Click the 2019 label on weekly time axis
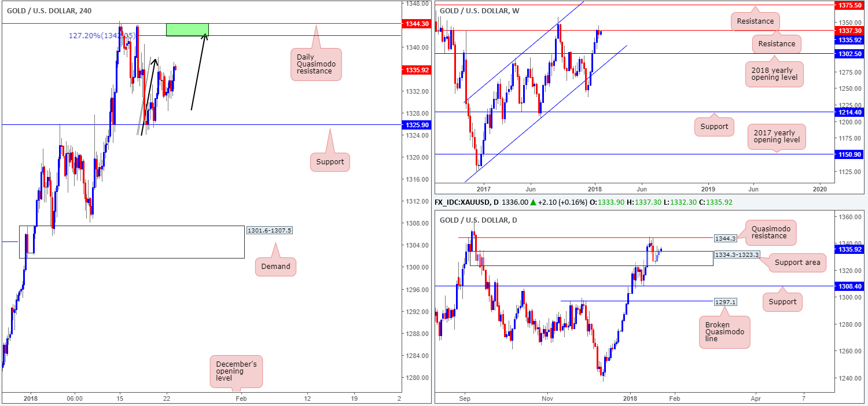 tap(708, 189)
